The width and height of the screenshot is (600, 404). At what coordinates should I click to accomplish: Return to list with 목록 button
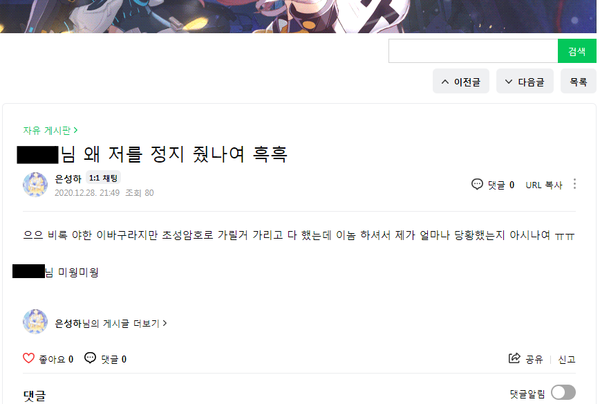[578, 81]
